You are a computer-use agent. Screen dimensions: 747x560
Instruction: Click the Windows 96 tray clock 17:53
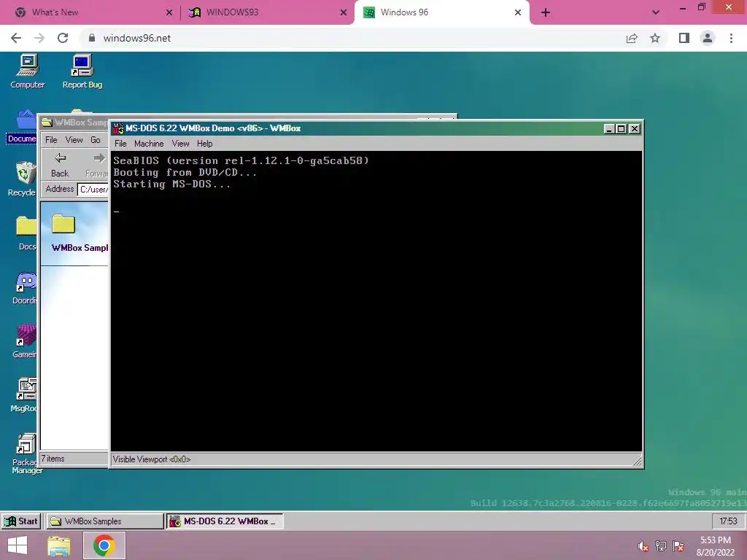pyautogui.click(x=728, y=521)
